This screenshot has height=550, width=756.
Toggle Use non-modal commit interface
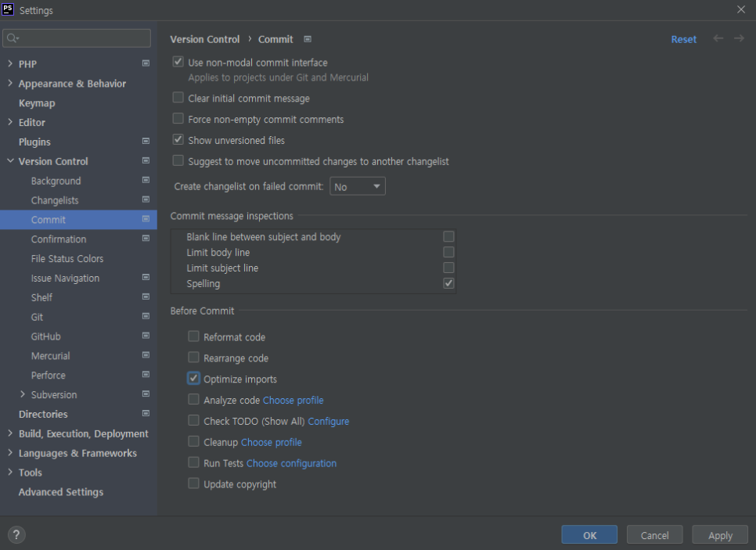click(x=178, y=62)
